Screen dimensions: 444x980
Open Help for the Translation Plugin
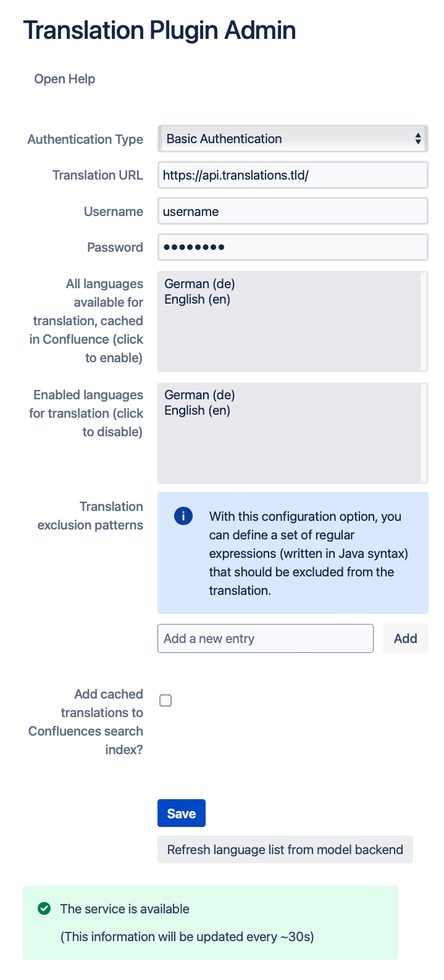(x=64, y=78)
